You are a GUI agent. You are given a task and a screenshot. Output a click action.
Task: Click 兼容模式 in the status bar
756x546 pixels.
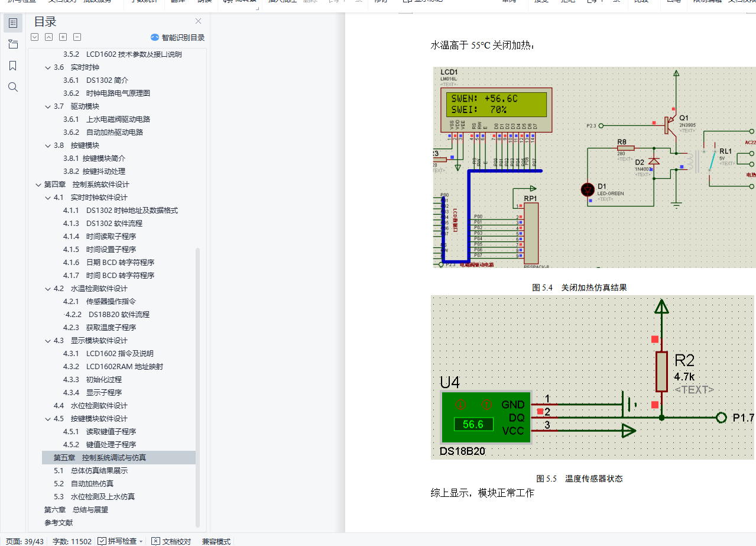(216, 541)
